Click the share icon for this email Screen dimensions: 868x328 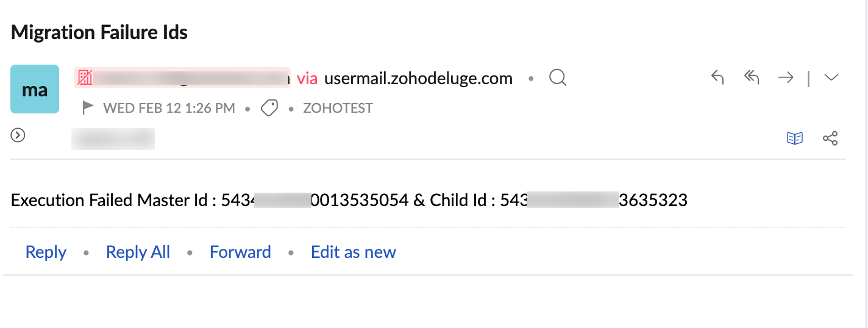click(x=830, y=138)
